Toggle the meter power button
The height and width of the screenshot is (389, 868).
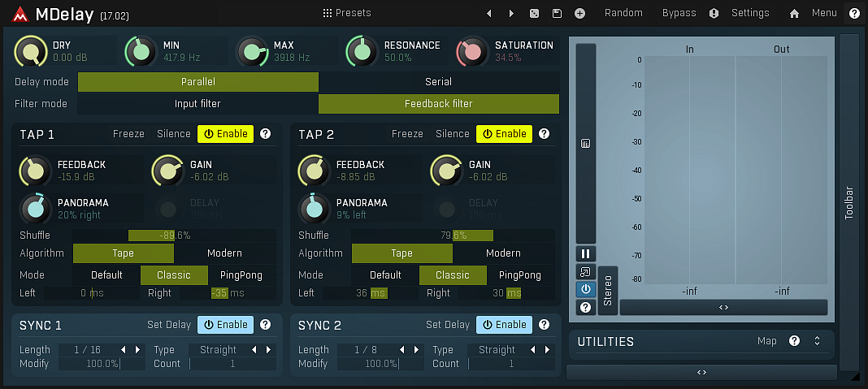tap(586, 289)
